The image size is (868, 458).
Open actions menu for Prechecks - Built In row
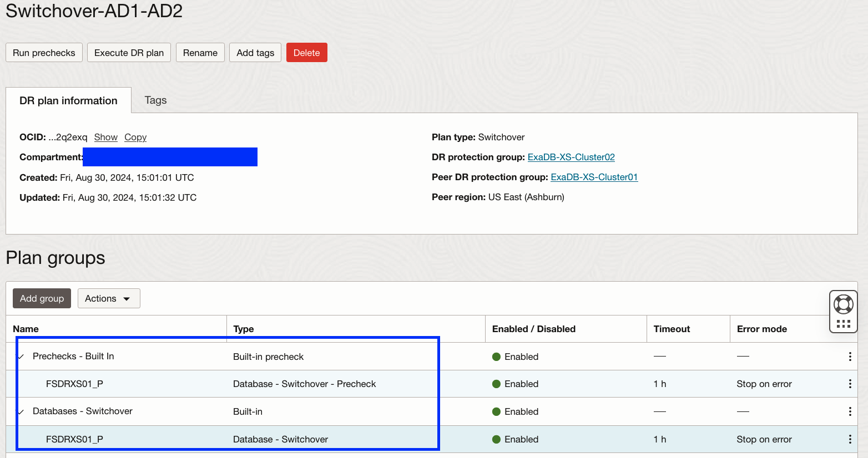coord(850,357)
